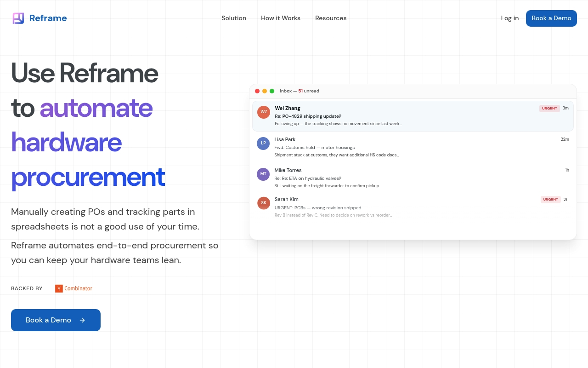Click the BACKED BY label
This screenshot has height=368, width=588.
(27, 288)
